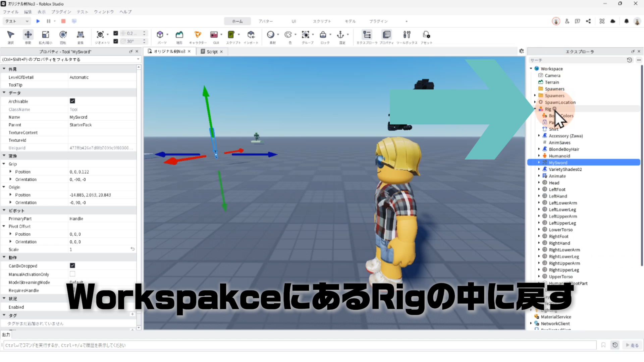The image size is (644, 362).
Task: Click the red Stop playtest button
Action: pos(63,21)
